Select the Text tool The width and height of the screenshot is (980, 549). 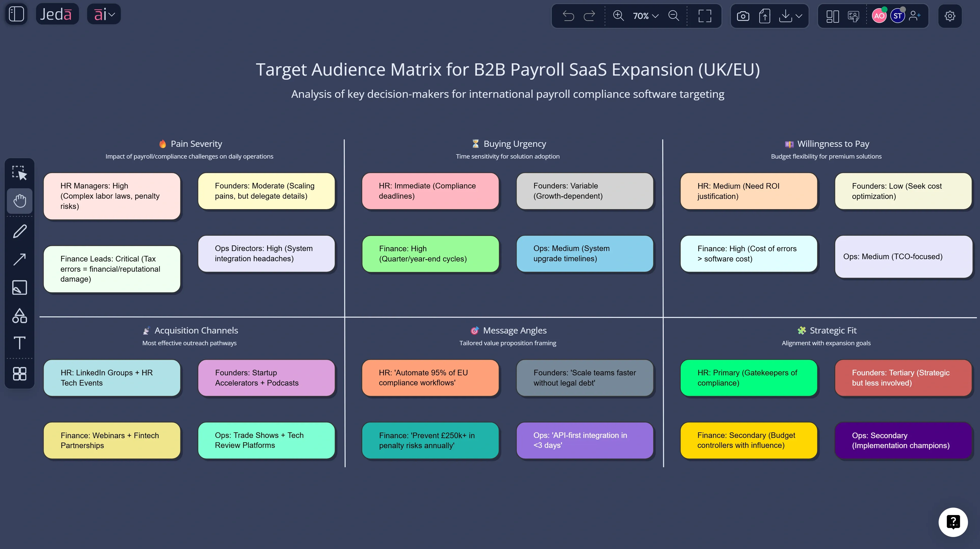(x=19, y=343)
